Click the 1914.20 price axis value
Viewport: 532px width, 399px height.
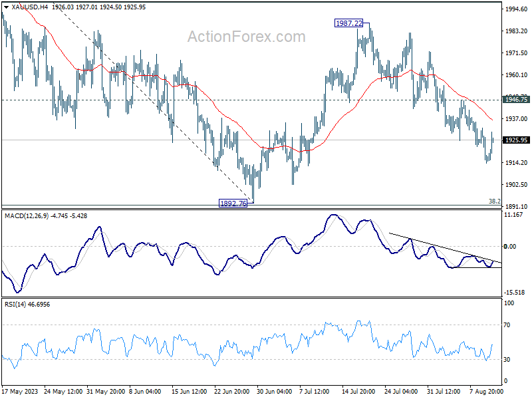517,163
